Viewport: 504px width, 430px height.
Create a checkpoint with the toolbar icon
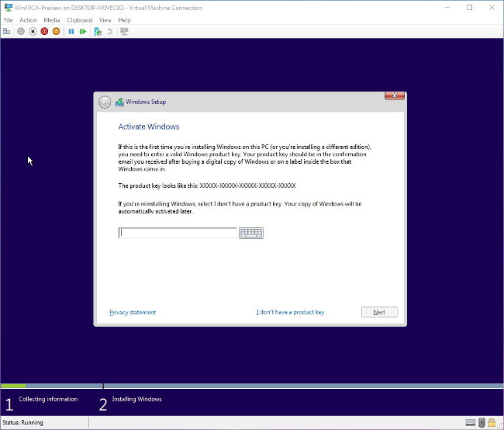pos(98,32)
